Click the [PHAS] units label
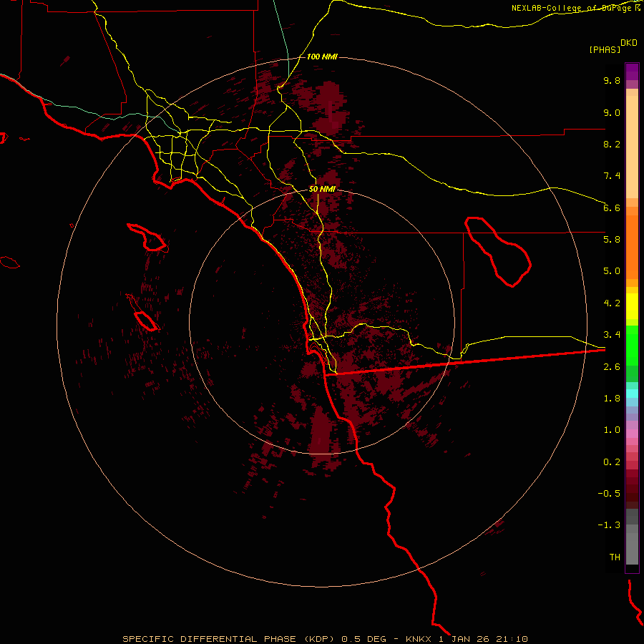The image size is (644, 644). pyautogui.click(x=605, y=49)
